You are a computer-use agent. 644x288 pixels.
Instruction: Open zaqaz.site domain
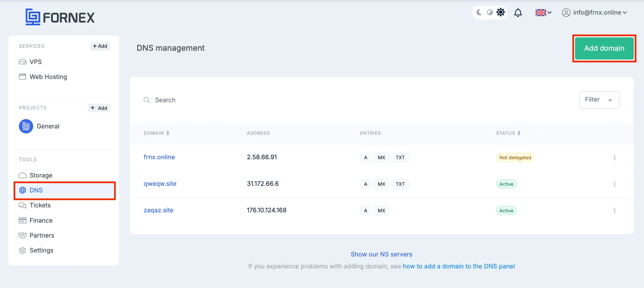click(x=159, y=210)
